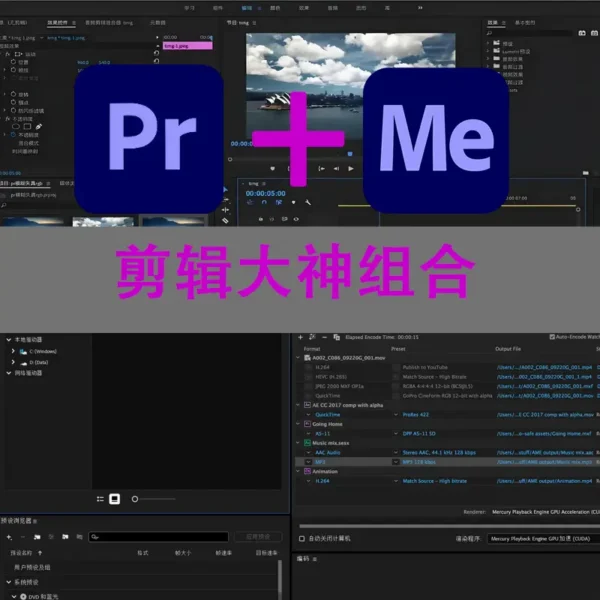Toggle Auto-Encode Watch Folders checkbox
The width and height of the screenshot is (600, 600).
point(552,337)
